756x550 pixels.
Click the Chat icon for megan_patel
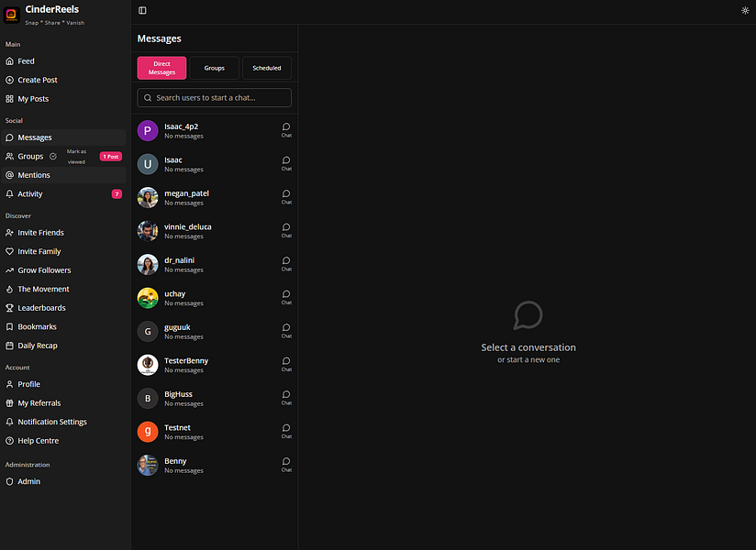pyautogui.click(x=286, y=197)
